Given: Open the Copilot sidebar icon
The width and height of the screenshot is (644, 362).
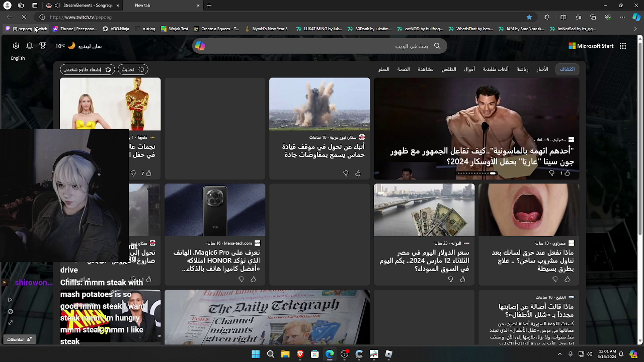Looking at the screenshot, I should [x=637, y=17].
